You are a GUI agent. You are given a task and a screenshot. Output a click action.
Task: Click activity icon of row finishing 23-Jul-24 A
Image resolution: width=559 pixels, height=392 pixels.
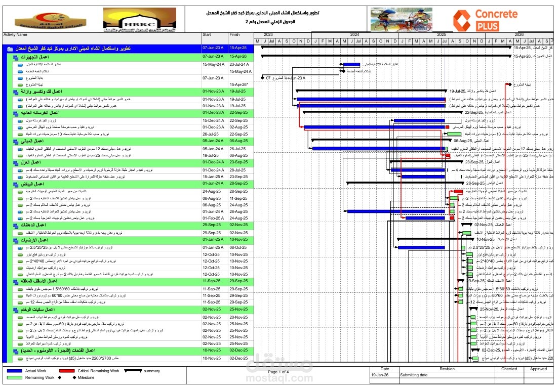point(20,65)
